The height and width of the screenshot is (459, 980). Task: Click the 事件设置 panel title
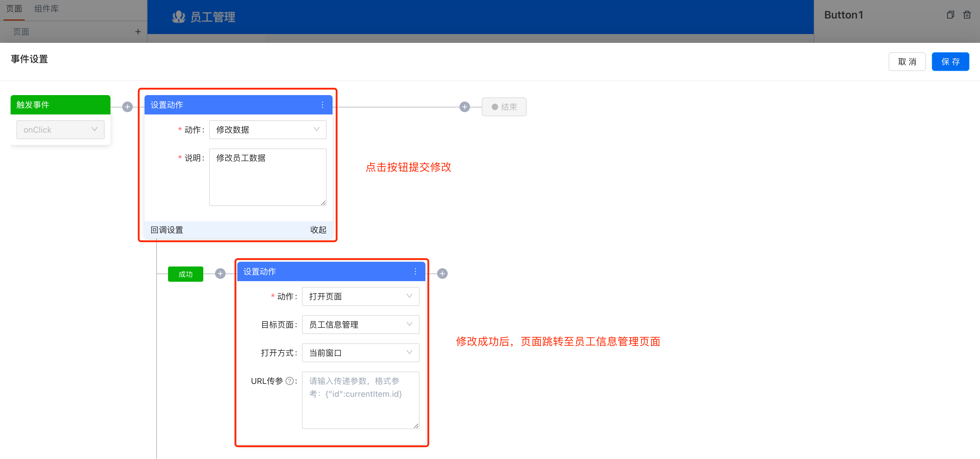[29, 59]
